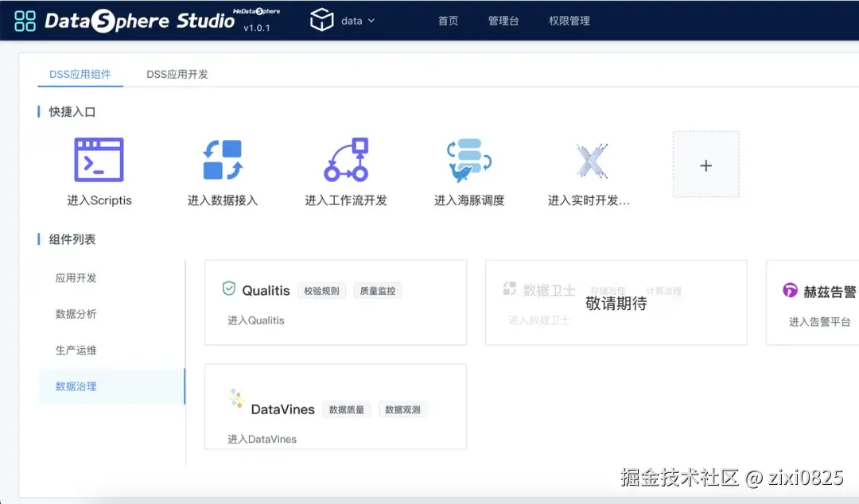
Task: Open 权限管理 in the top navigation
Action: coord(568,21)
